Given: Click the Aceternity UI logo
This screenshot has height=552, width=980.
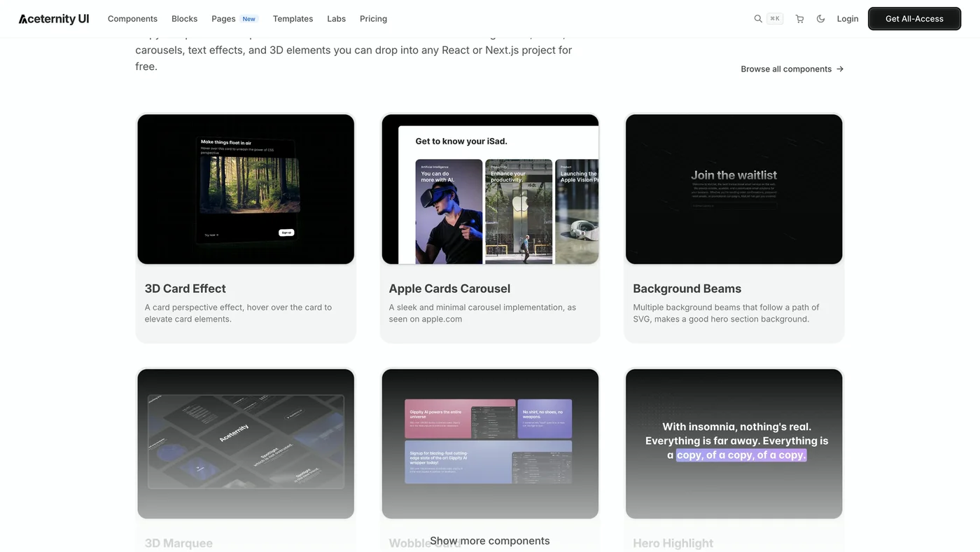Looking at the screenshot, I should point(54,19).
